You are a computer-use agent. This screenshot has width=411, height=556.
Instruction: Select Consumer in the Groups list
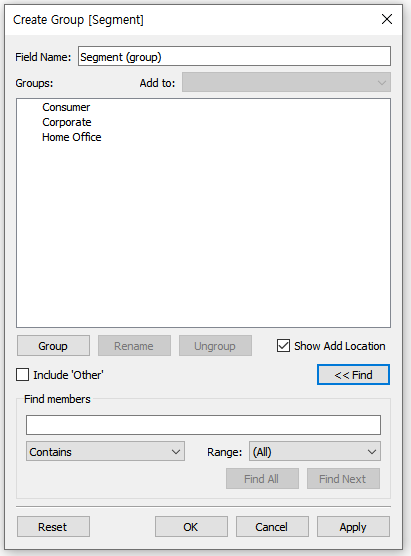pos(66,107)
